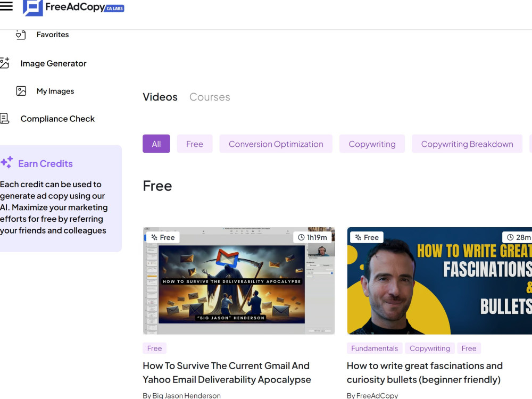
Task: Click the Compliance Check document icon
Action: tap(5, 119)
